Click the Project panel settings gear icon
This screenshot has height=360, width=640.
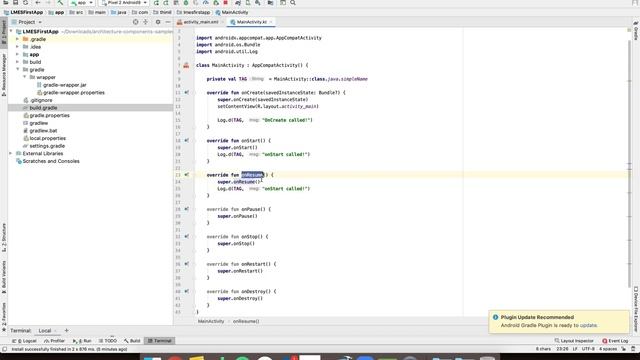point(158,22)
